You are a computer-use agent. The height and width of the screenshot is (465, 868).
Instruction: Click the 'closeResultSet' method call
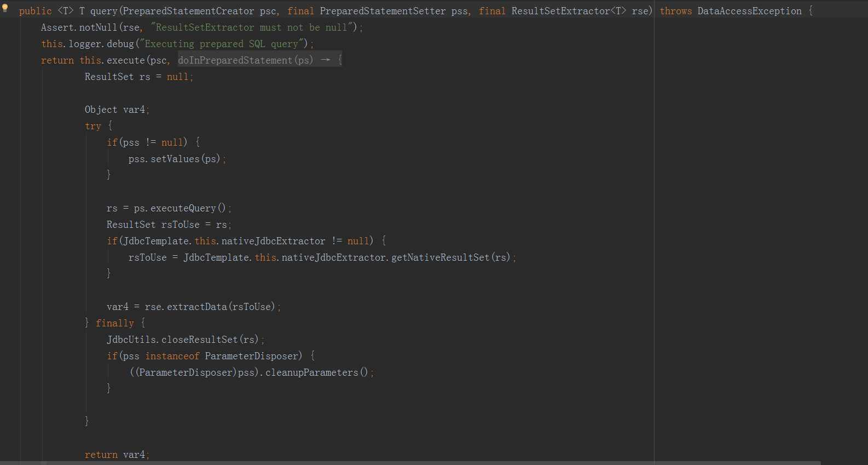tap(200, 340)
